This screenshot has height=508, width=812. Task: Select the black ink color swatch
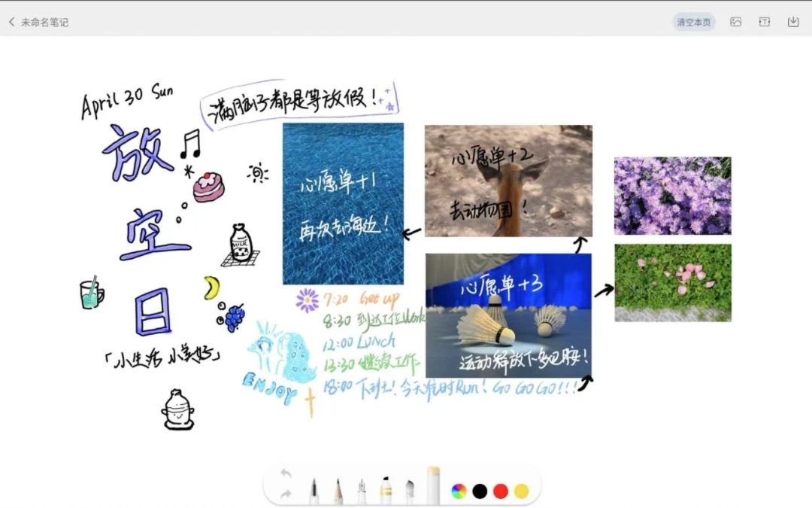coord(480,489)
